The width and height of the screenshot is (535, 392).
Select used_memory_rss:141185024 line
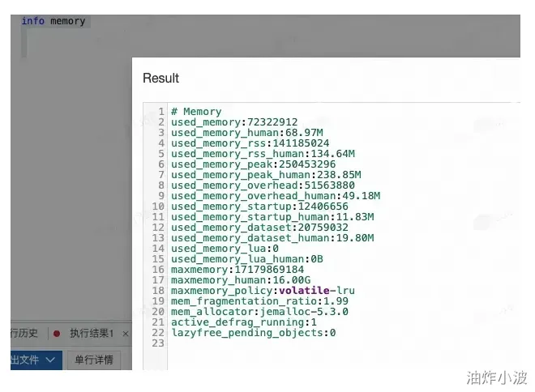pos(250,143)
